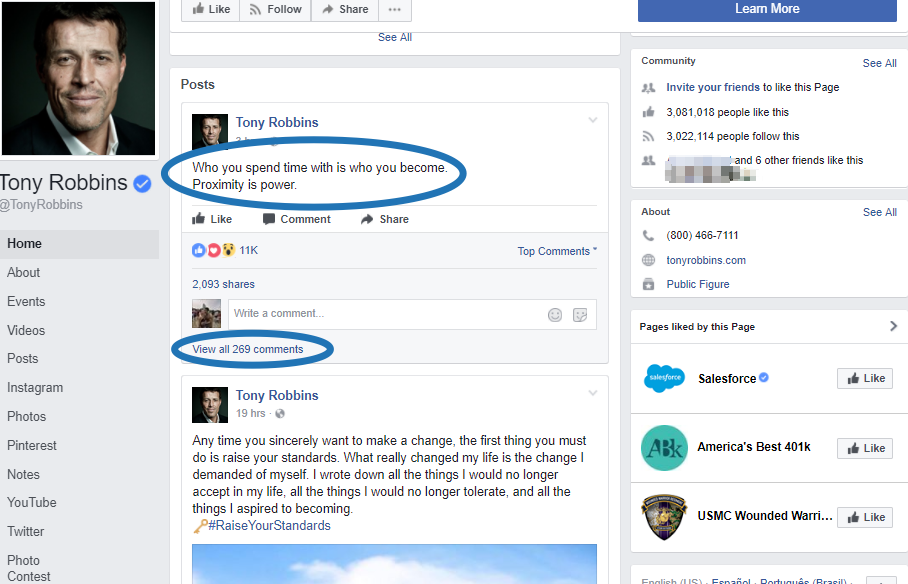The image size is (908, 584).
Task: Expand Pages liked by this Page arrow
Action: click(893, 326)
